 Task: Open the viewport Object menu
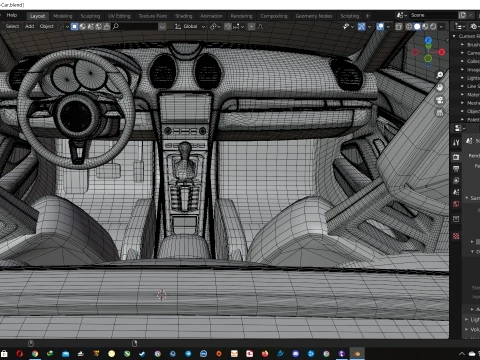(47, 26)
